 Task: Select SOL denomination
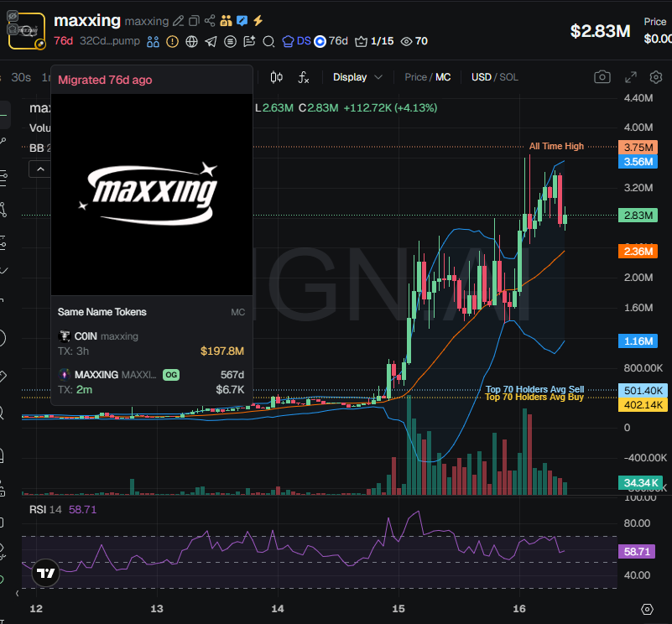[508, 77]
